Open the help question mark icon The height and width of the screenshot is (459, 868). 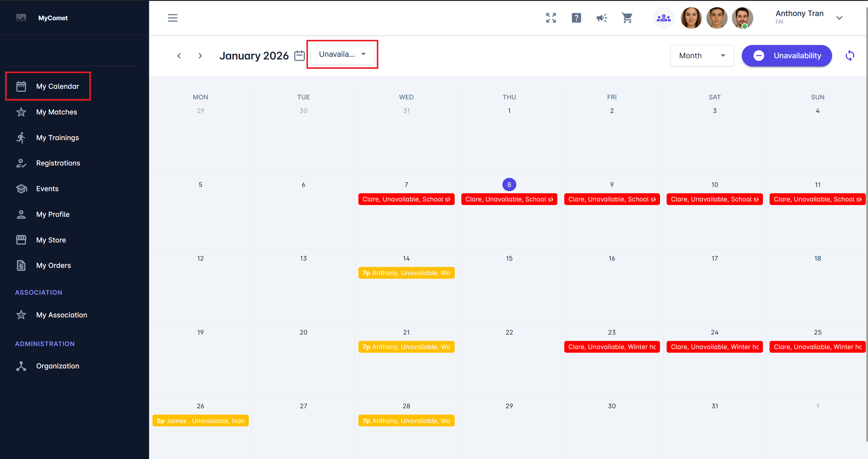tap(576, 18)
